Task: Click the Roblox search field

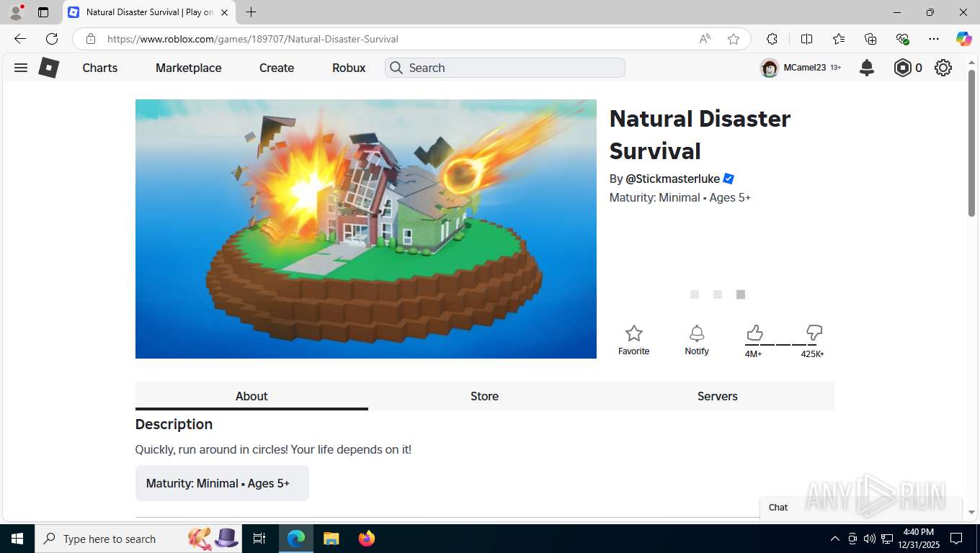Action: click(505, 68)
